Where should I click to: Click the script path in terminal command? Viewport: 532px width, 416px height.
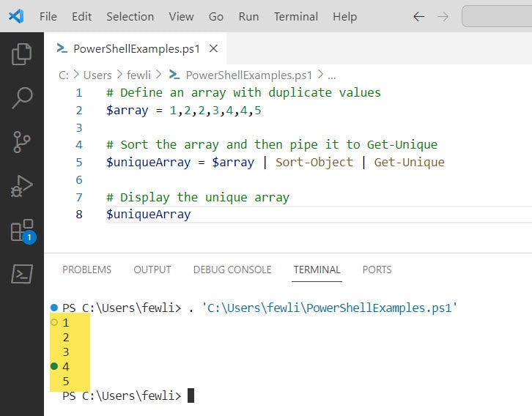pos(330,308)
